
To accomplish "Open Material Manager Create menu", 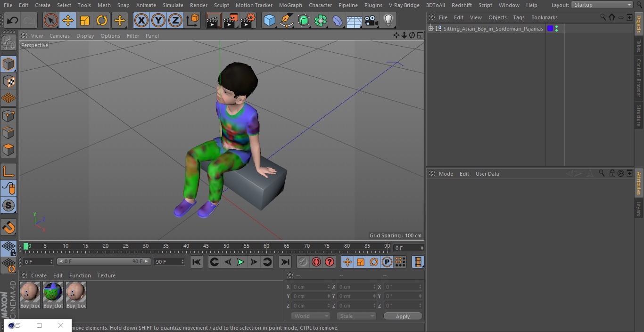I will pyautogui.click(x=39, y=275).
